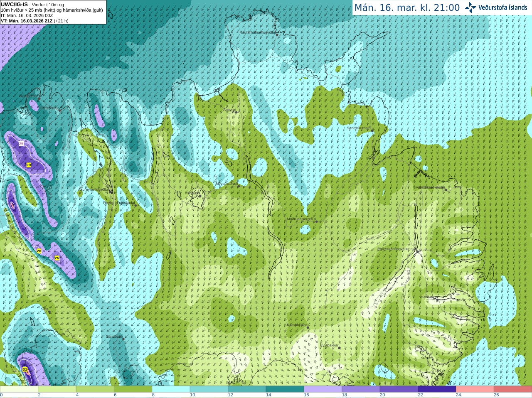Select the 26+ m/s red legend swatch
This screenshot has width=532, height=398.
pos(513,389)
